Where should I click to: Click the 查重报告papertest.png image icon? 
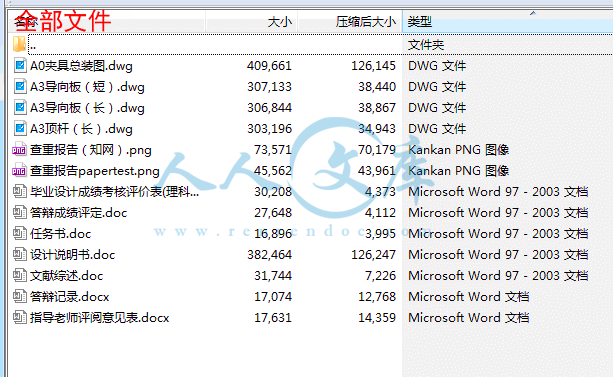click(19, 171)
